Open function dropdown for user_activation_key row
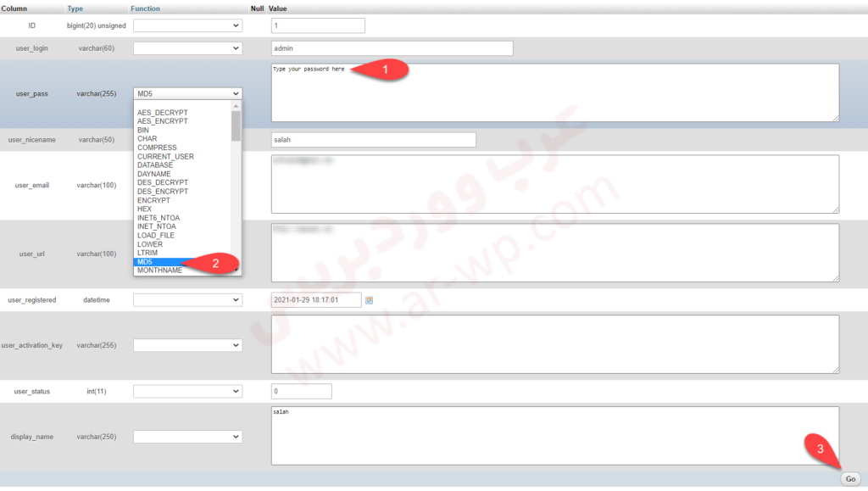This screenshot has width=868, height=491. click(x=187, y=345)
